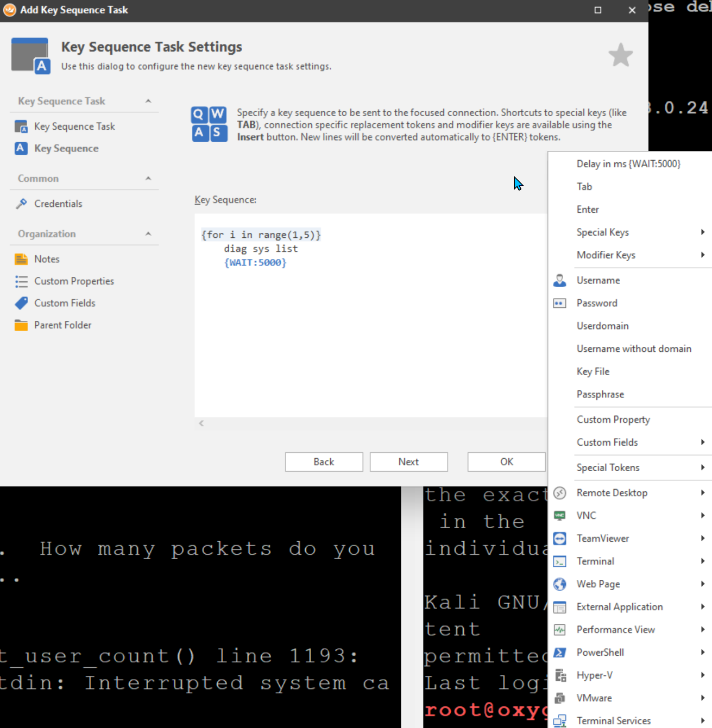
Task: Collapse the Common group
Action: click(x=148, y=179)
